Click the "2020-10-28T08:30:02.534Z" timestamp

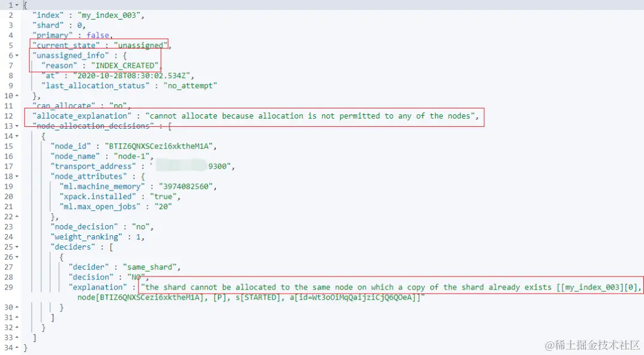pyautogui.click(x=131, y=76)
